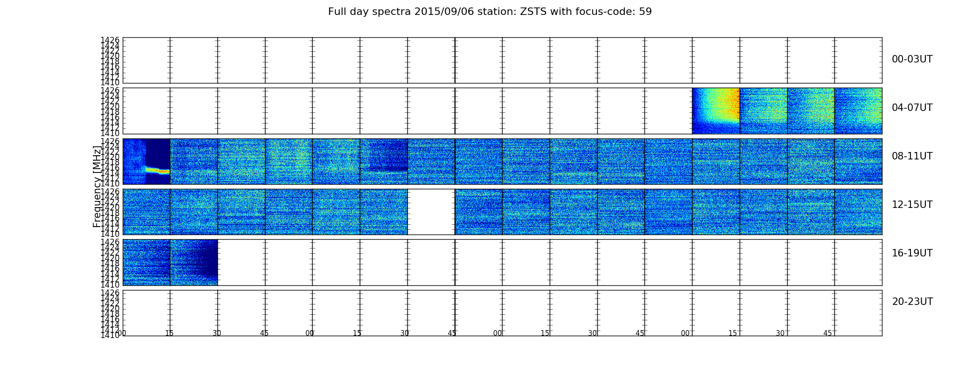Click the 00-03UT row label
The width and height of the screenshot is (980, 373).
click(912, 59)
